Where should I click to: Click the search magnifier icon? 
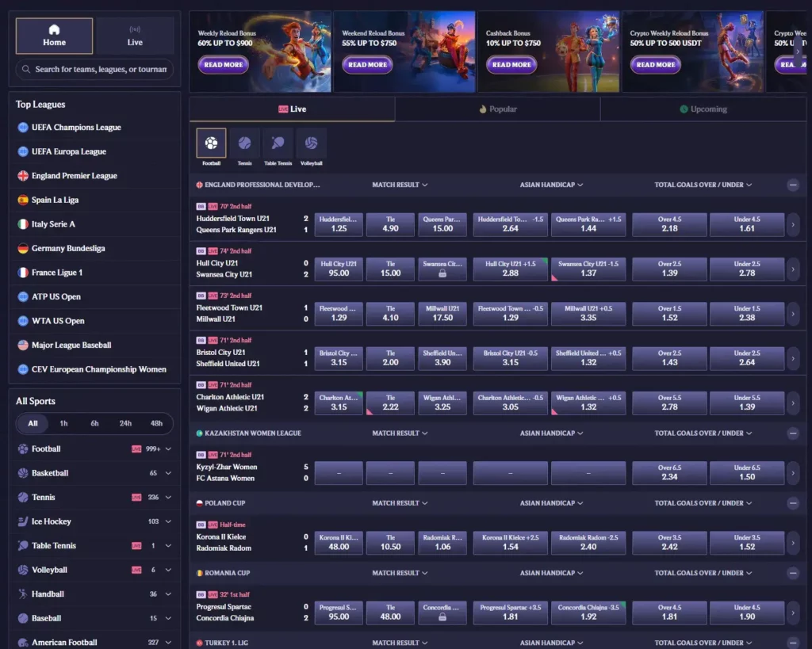click(x=26, y=69)
